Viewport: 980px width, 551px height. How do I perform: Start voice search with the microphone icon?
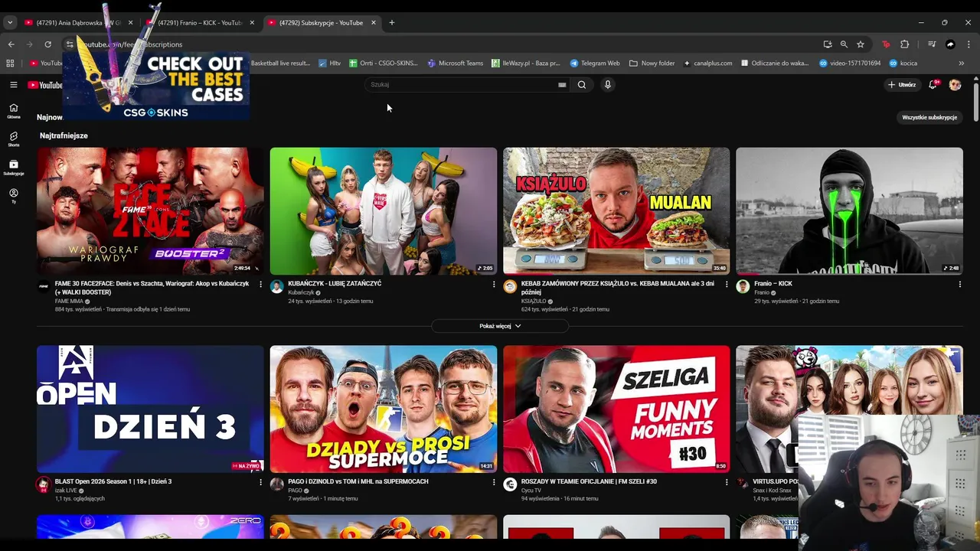(x=607, y=85)
